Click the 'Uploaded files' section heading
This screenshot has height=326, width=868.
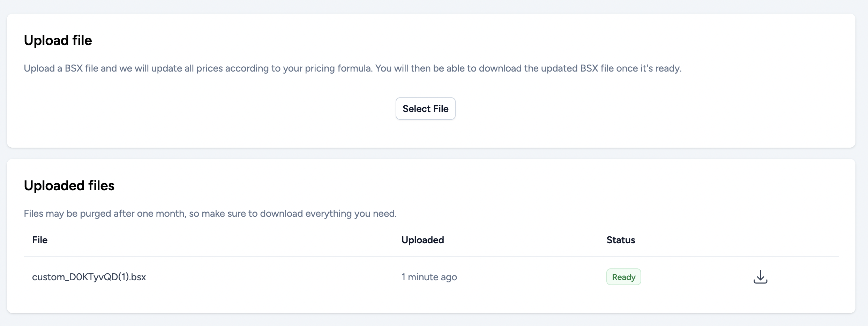tap(69, 185)
